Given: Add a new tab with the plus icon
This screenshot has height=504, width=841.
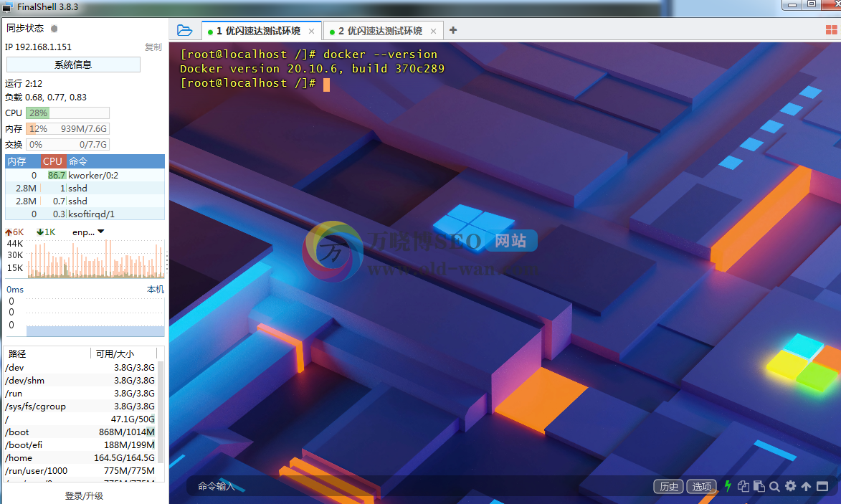Looking at the screenshot, I should [453, 30].
